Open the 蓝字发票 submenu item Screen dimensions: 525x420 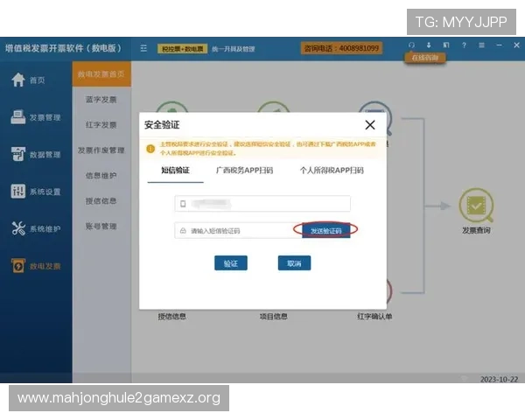101,100
